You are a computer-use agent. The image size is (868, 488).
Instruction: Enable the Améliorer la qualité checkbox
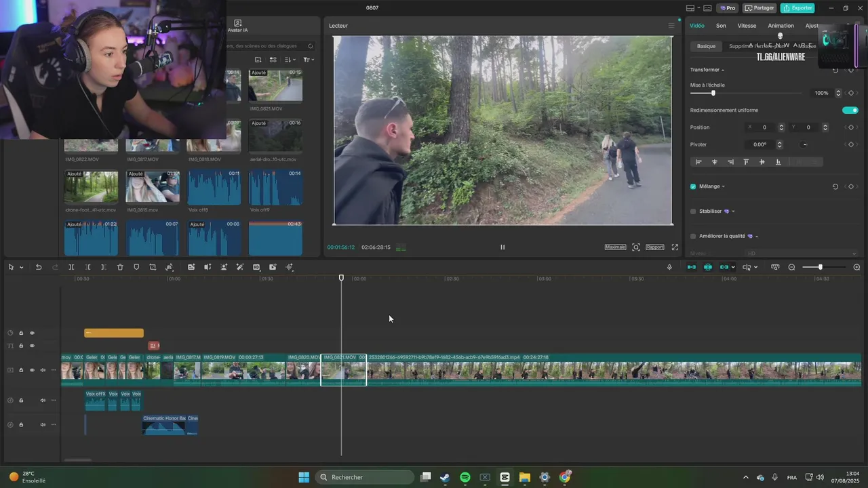[693, 237]
